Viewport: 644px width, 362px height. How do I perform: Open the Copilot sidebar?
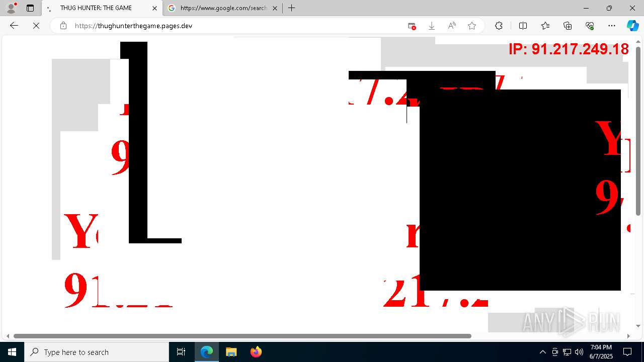pos(632,26)
